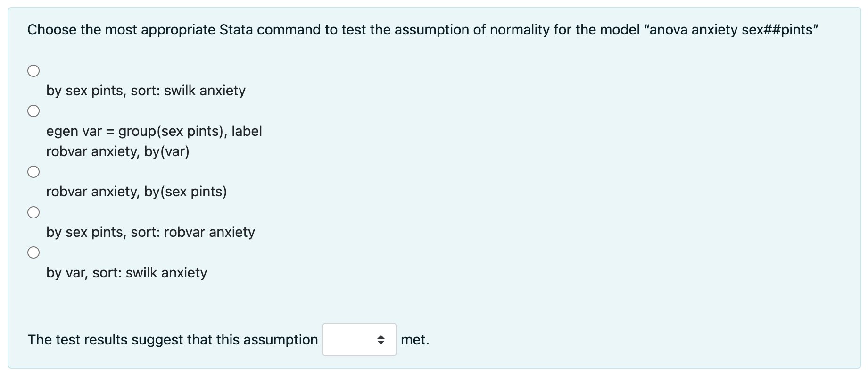
Task: Click the sentence 'The test results suggest that this assumption'
Action: pos(173,340)
